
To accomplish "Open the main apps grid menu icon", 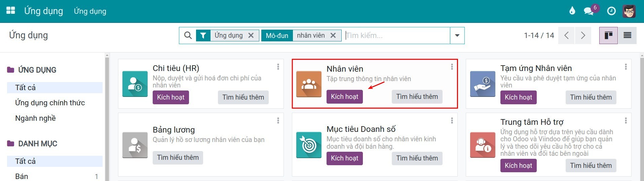I will 11,11.
